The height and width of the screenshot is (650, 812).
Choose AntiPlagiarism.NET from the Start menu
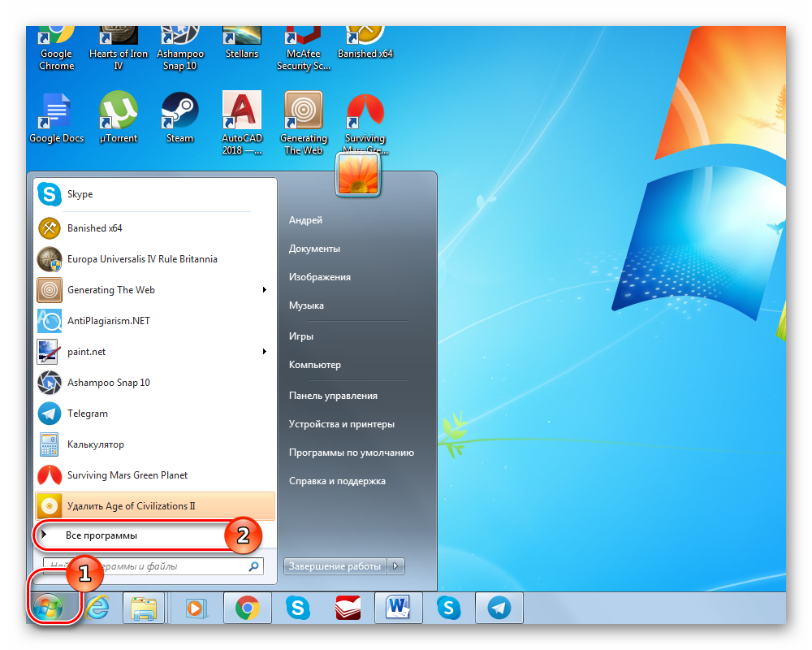tap(108, 321)
